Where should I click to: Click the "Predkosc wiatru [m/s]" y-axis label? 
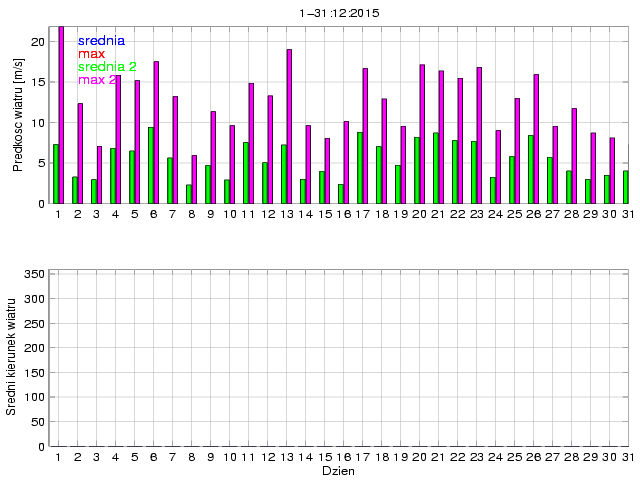18,114
